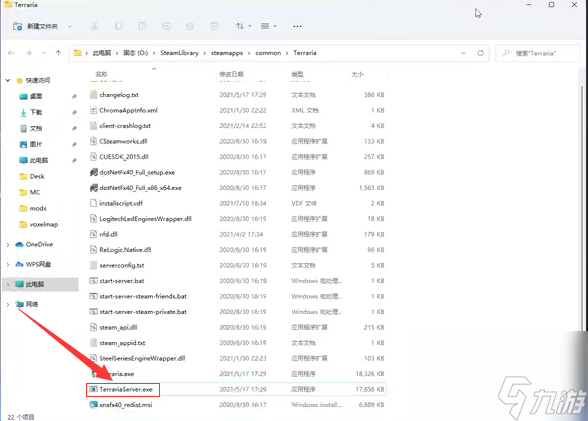The height and width of the screenshot is (421, 588).
Task: Sort by the Name column header
Action: pos(101,74)
